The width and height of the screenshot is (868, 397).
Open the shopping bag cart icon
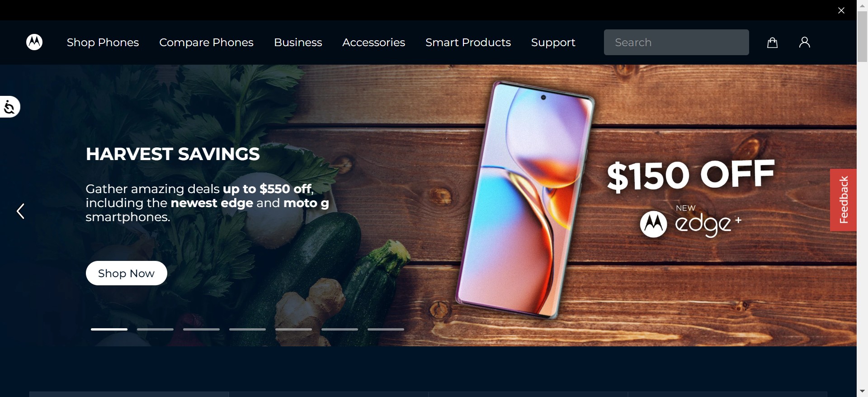point(773,43)
